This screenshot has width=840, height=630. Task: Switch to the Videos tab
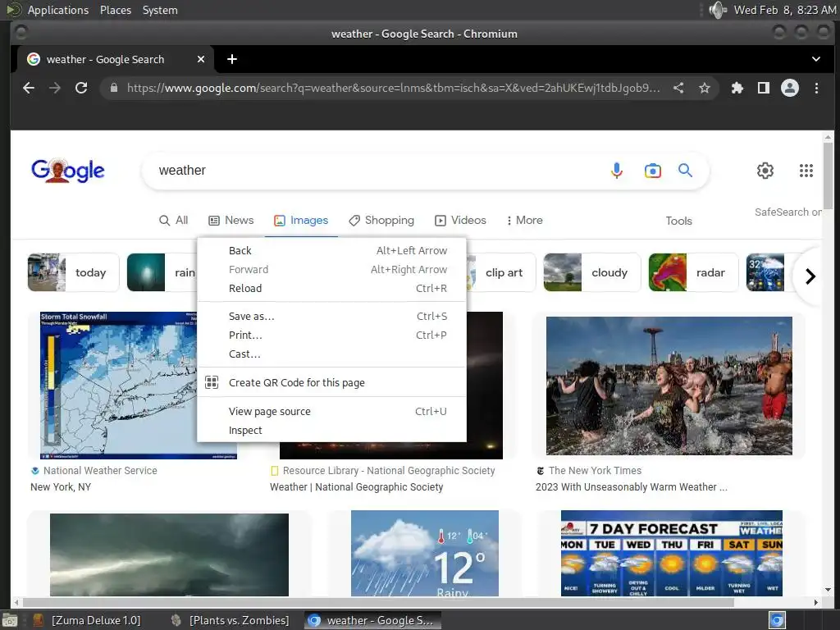click(x=461, y=220)
